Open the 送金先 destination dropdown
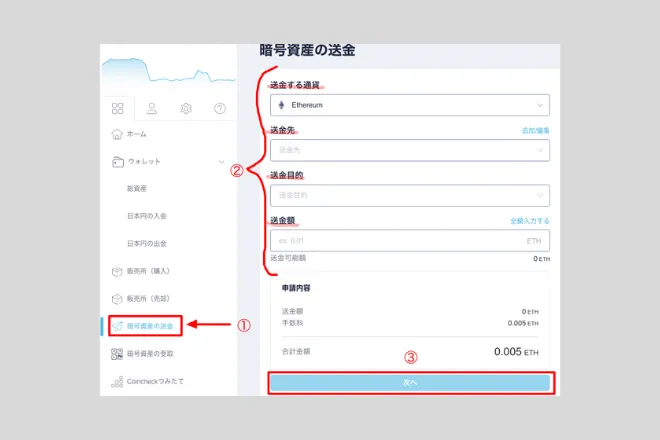The width and height of the screenshot is (660, 440). pos(410,150)
